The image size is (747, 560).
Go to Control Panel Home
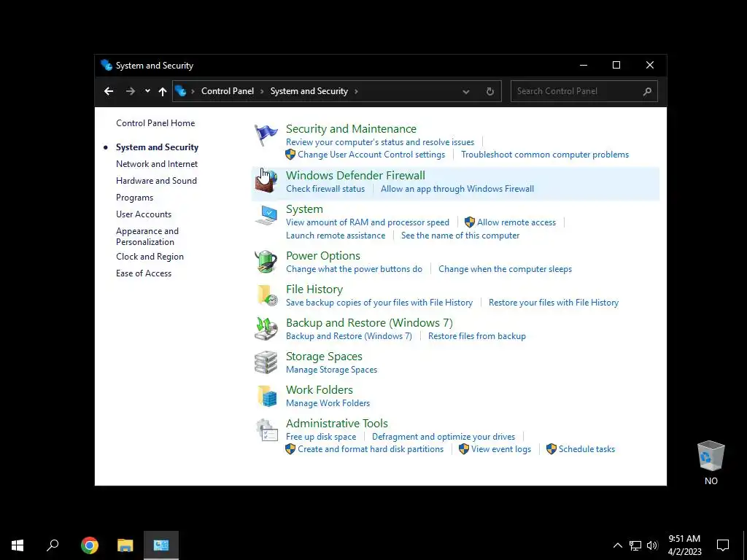coord(155,122)
